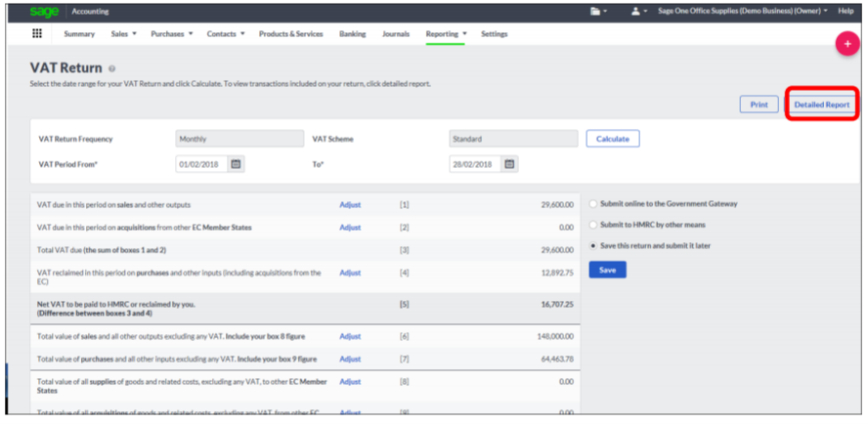This screenshot has height=424, width=868.
Task: Open the apps grid icon
Action: pyautogui.click(x=37, y=34)
